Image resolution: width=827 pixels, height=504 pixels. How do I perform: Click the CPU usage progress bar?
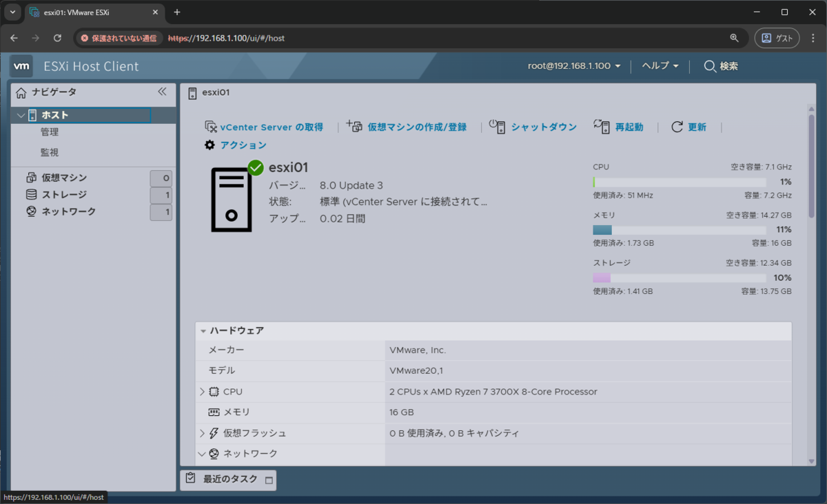pyautogui.click(x=679, y=182)
